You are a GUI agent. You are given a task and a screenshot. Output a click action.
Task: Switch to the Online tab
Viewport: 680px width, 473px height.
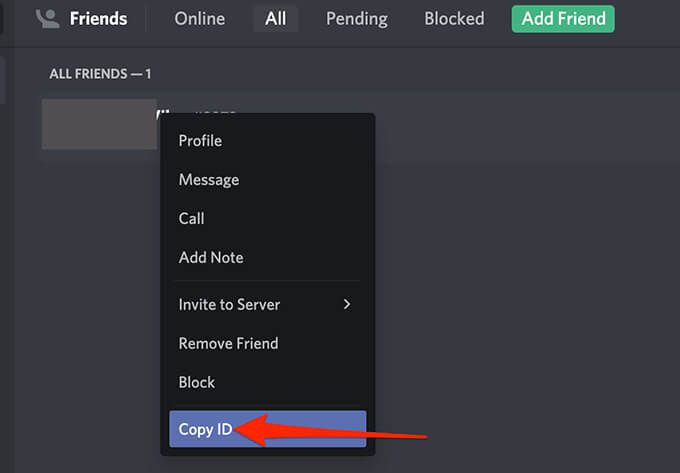point(199,19)
